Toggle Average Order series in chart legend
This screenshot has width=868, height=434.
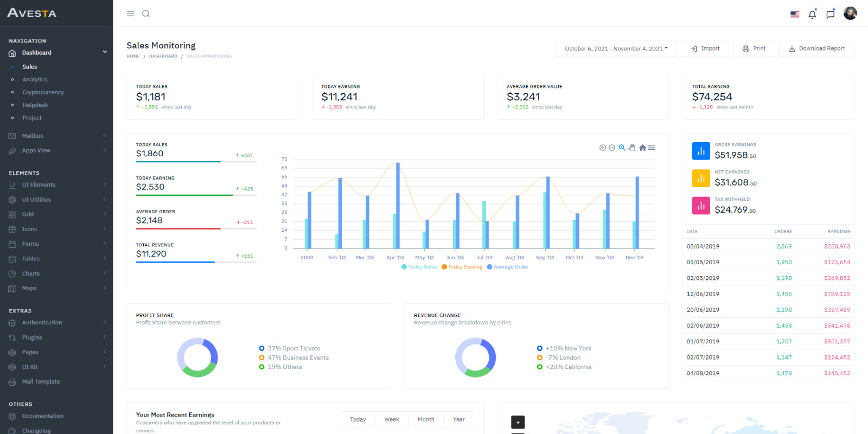coord(508,267)
